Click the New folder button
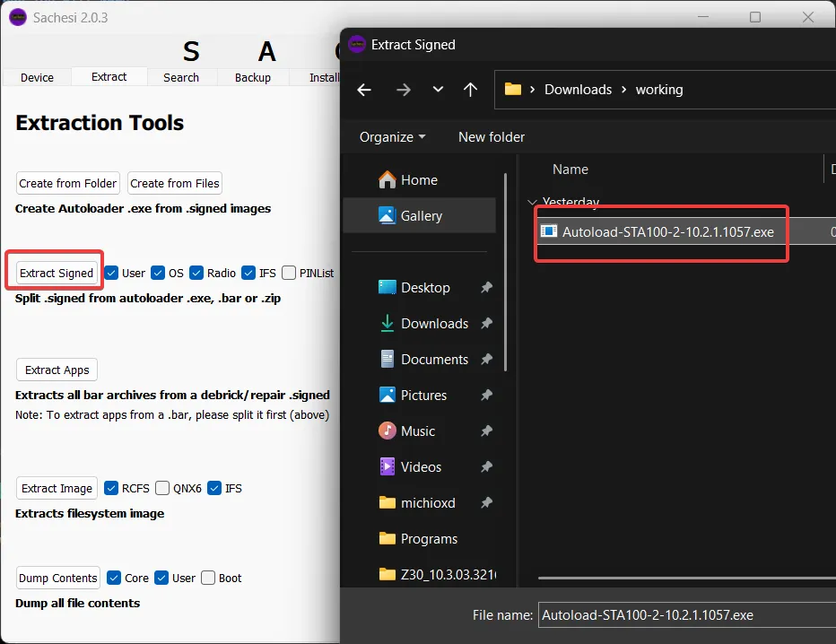The width and height of the screenshot is (836, 644). tap(491, 136)
